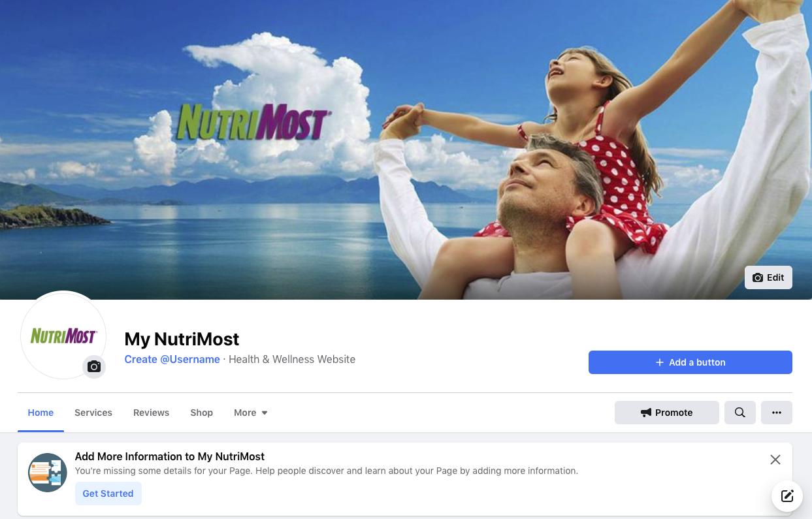Click the search magnifier icon
Viewport: 812px width, 519px height.
[739, 413]
